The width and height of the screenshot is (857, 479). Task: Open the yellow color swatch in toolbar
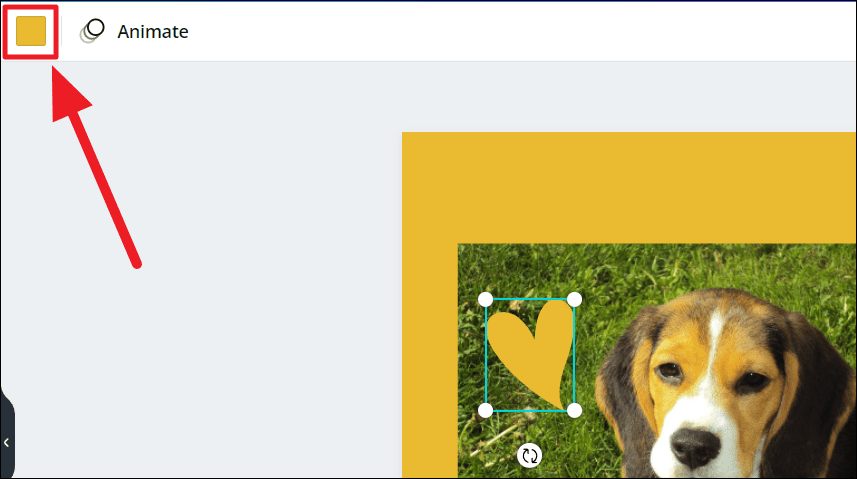coord(31,31)
